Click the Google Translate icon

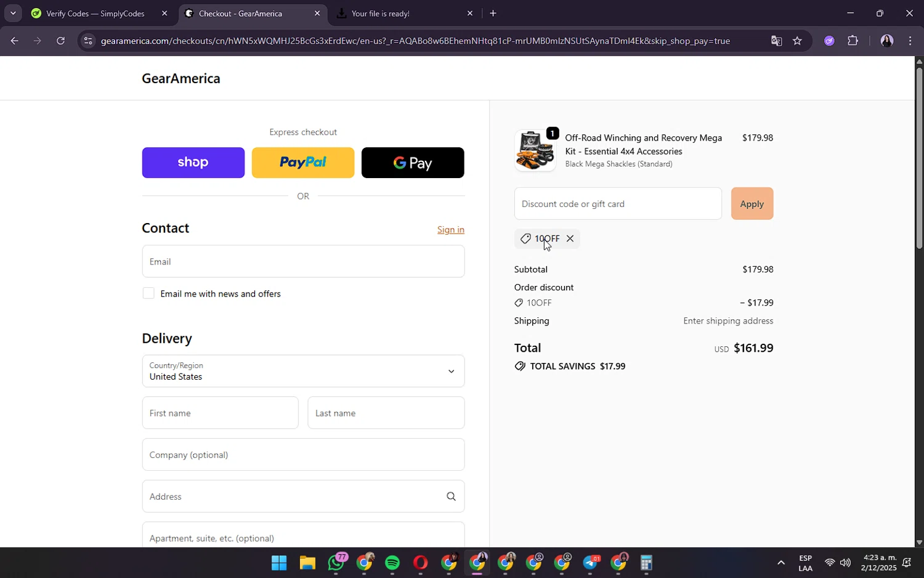[x=776, y=41]
